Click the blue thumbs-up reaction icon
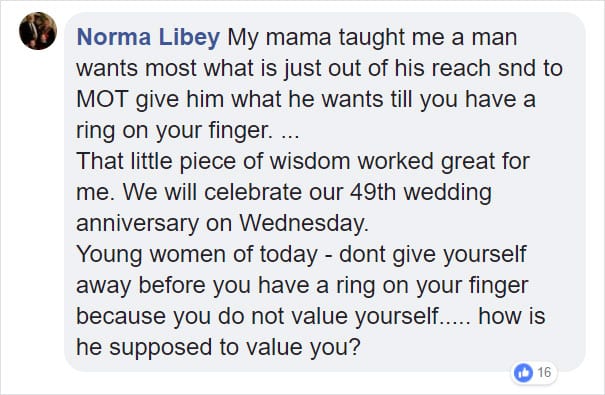 click(523, 373)
